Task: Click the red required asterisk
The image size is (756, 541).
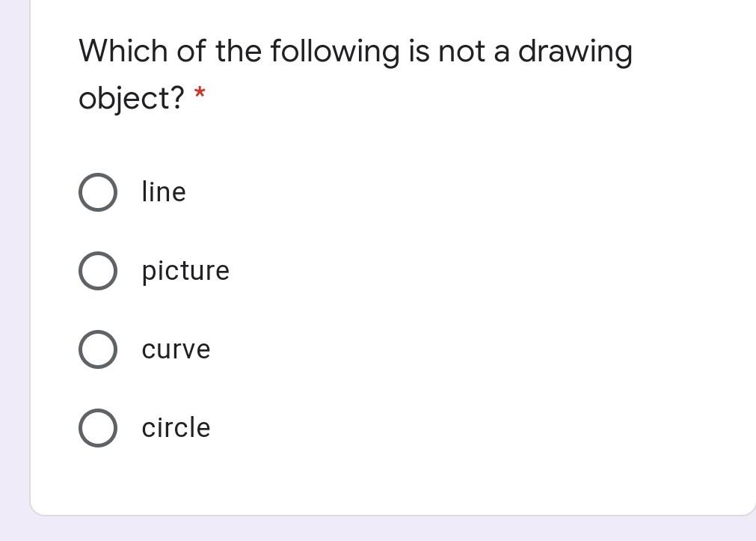Action: [200, 92]
